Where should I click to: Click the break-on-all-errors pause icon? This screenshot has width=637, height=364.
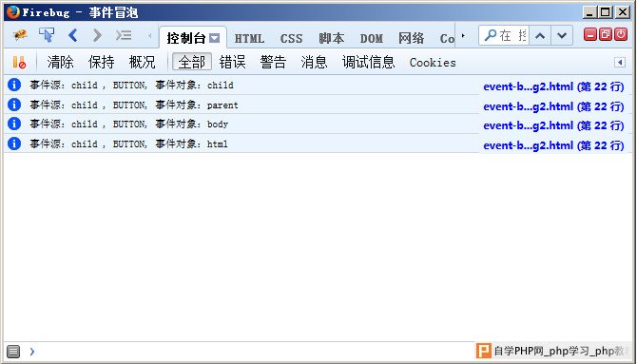click(x=19, y=62)
